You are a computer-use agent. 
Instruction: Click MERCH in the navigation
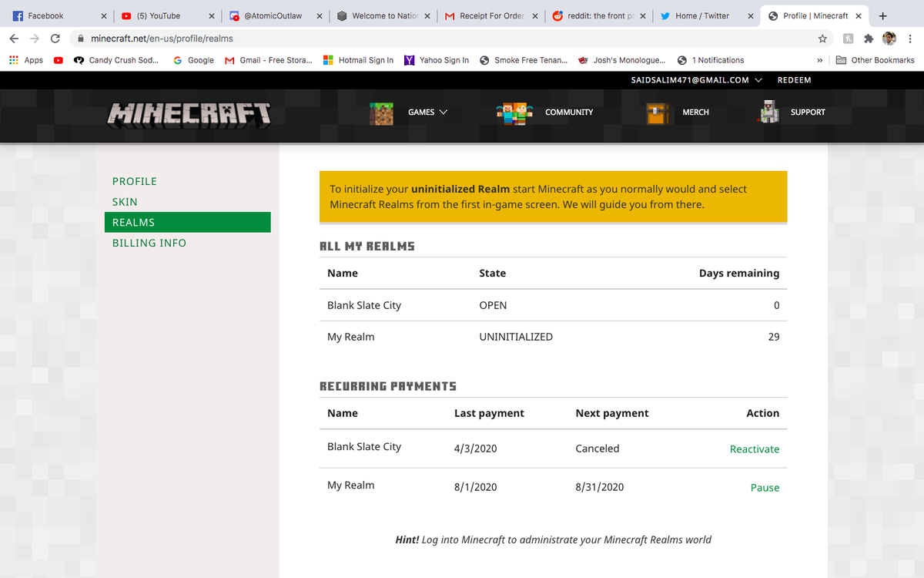pos(695,113)
